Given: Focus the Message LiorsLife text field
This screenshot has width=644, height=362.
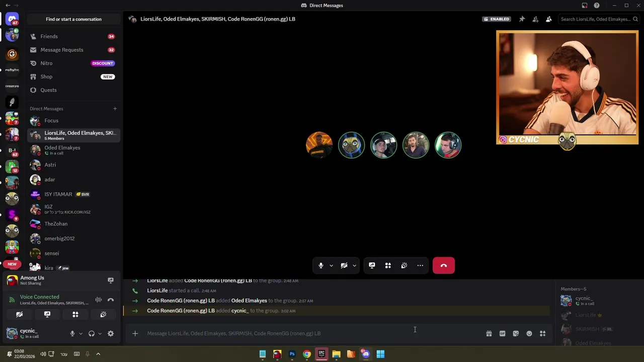Looking at the screenshot, I should [x=312, y=333].
